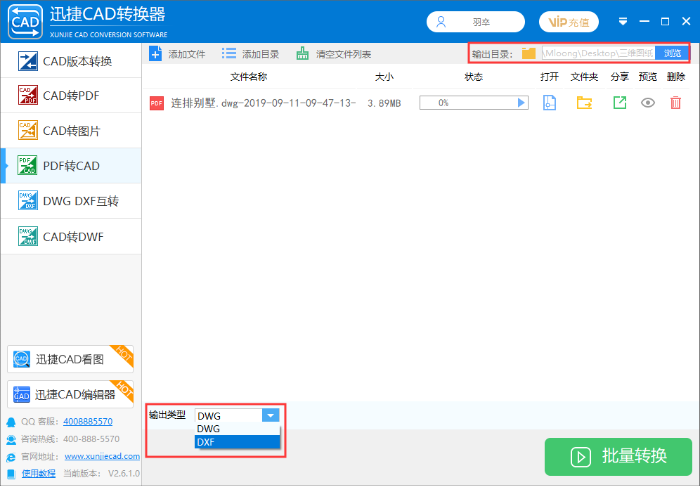Click the CAD转图片 orange icon
700x486 pixels.
point(28,130)
